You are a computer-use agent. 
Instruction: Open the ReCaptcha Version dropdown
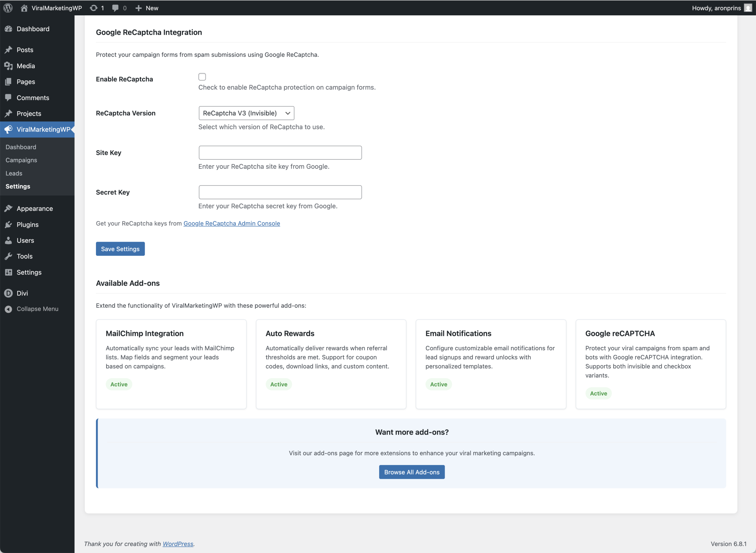(247, 113)
